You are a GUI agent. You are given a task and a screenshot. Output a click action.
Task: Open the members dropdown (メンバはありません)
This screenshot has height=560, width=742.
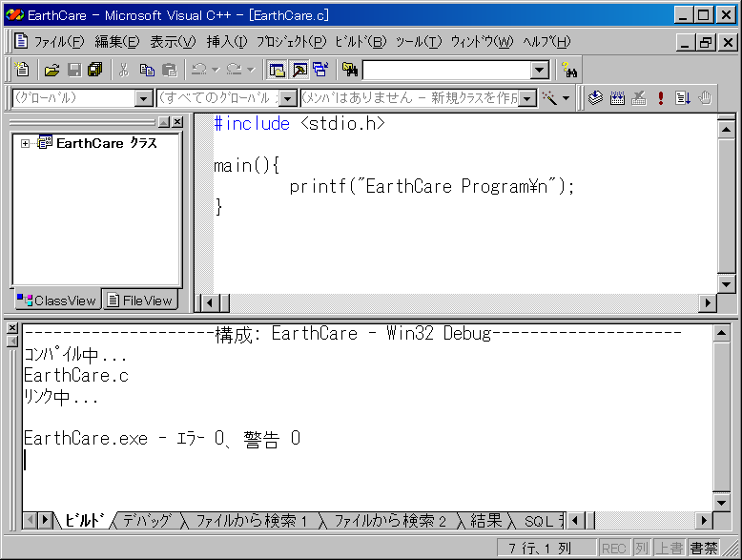527,98
